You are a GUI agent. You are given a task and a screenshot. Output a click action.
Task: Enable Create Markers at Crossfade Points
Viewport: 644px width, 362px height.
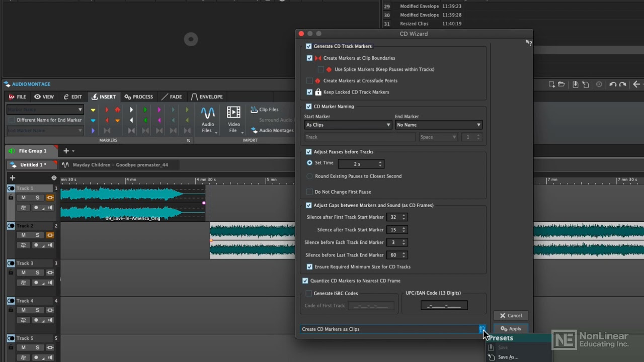pyautogui.click(x=309, y=80)
